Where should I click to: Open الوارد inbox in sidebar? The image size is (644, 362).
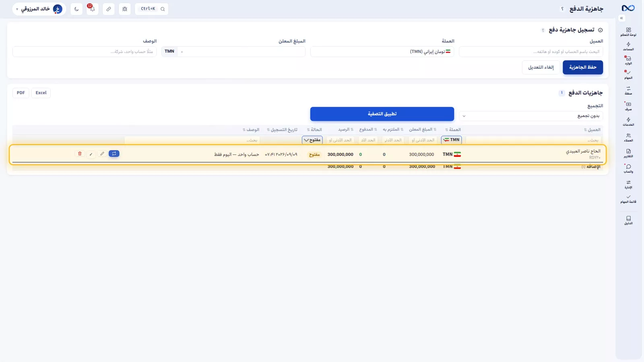pyautogui.click(x=628, y=60)
